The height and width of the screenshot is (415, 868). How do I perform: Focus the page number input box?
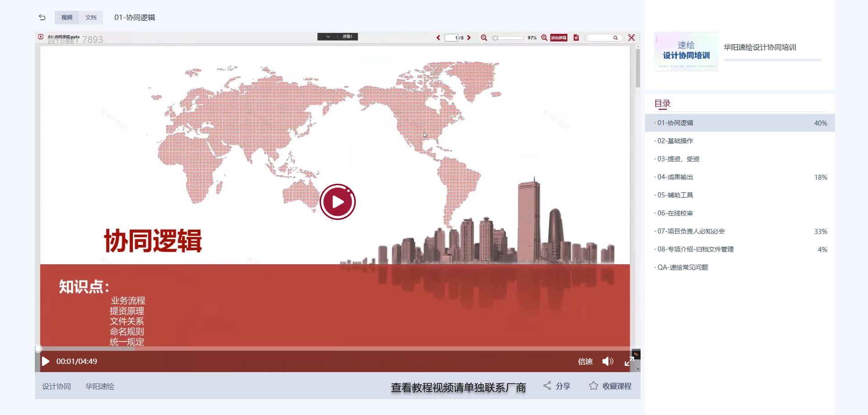452,38
